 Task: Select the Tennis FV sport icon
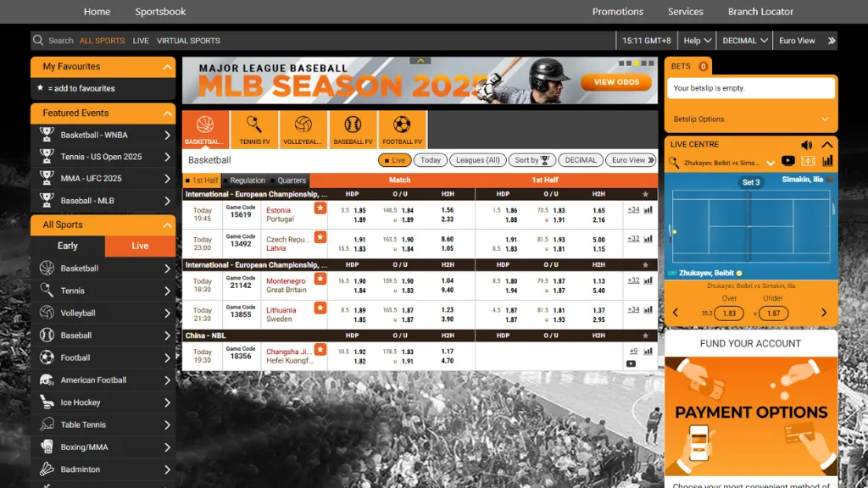click(254, 130)
